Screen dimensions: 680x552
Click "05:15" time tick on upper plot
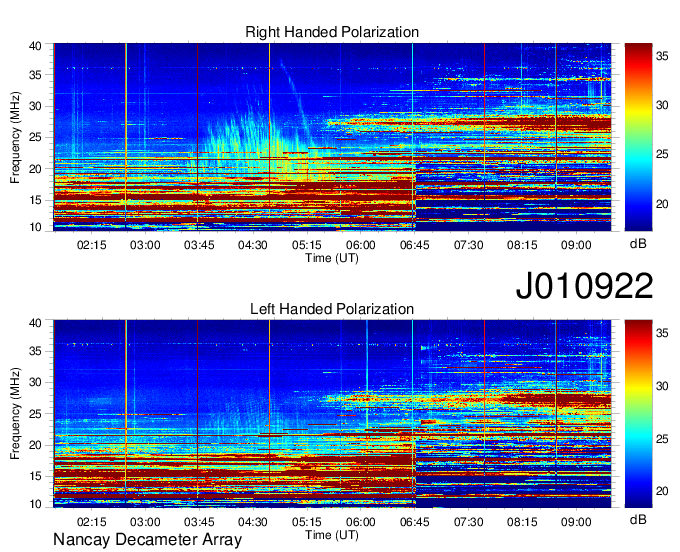pos(307,245)
